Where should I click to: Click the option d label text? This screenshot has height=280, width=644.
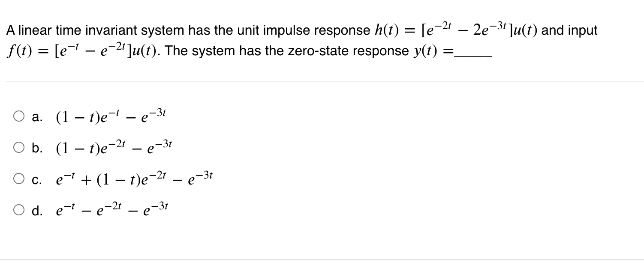[38, 209]
